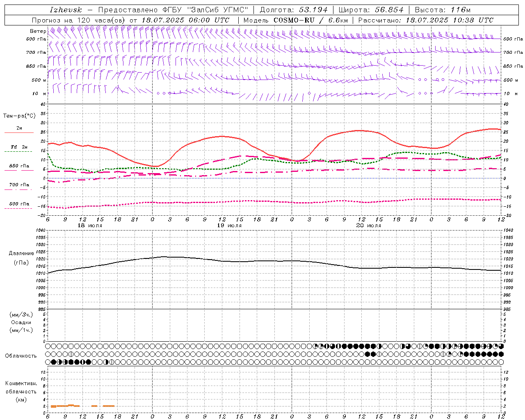Click left "10 м" wind level label
The image size is (525, 420).
tap(39, 94)
